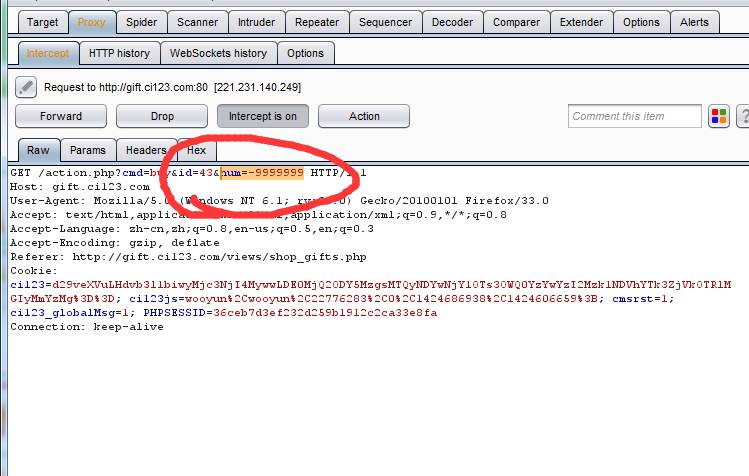Viewport: 749px width, 476px height.
Task: Click the Connection: keep-alive line
Action: [87, 327]
